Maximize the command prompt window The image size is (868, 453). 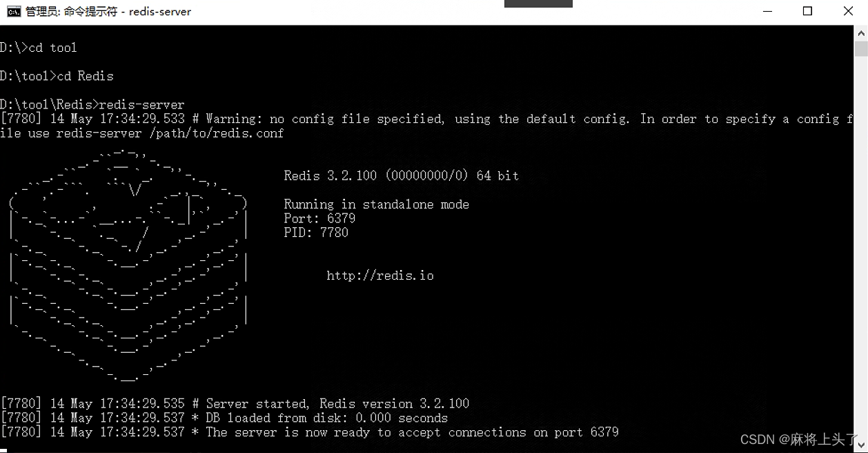click(807, 11)
